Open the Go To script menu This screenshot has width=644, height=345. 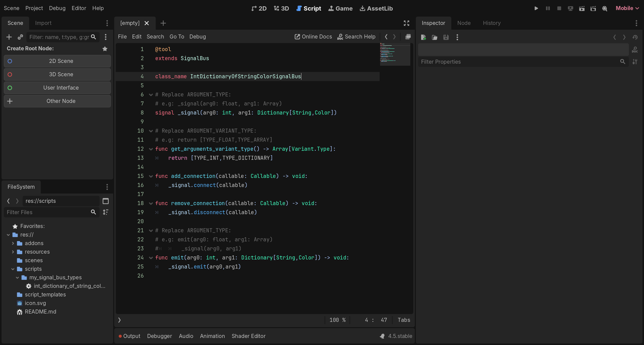point(177,37)
